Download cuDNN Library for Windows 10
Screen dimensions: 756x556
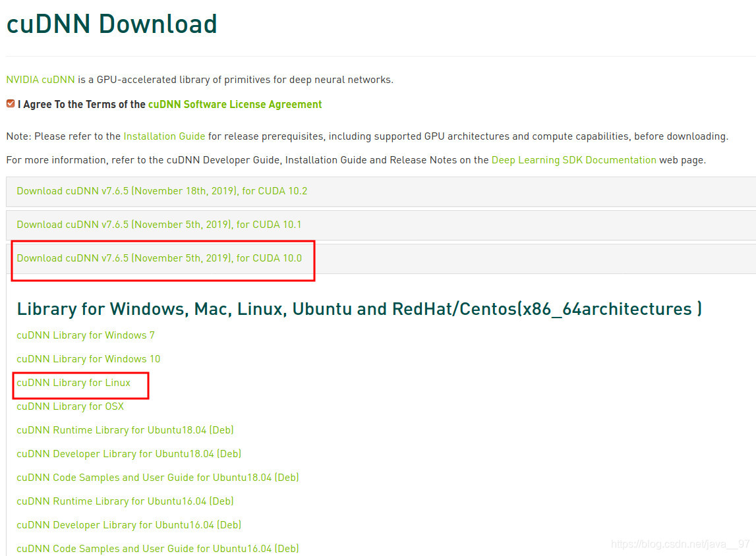[x=88, y=359]
